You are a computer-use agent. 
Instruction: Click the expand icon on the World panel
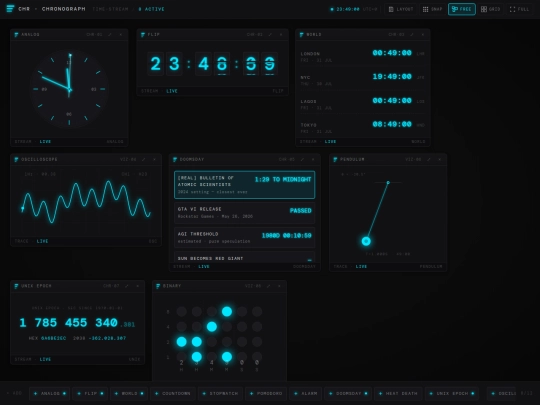[x=412, y=34]
